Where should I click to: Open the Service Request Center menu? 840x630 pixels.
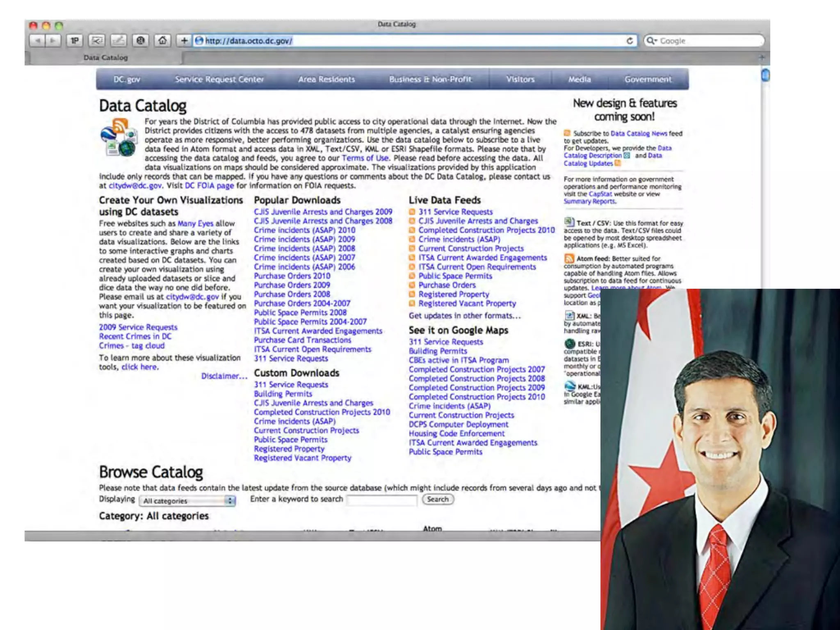click(x=219, y=79)
